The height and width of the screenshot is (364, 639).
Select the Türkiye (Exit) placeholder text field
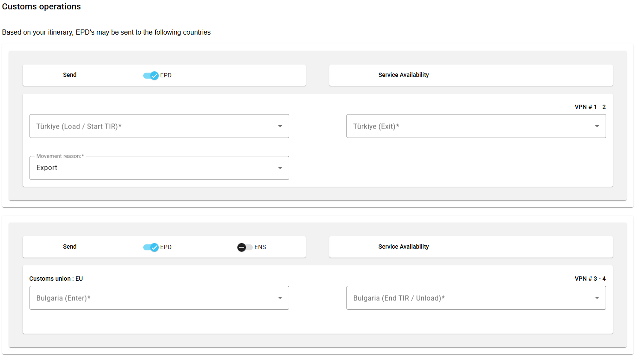pyautogui.click(x=466, y=126)
